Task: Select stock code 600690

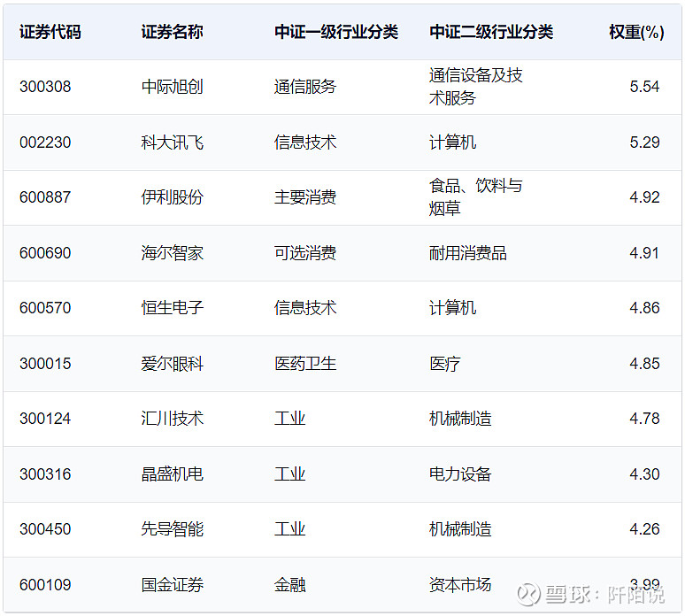Action: pos(45,253)
